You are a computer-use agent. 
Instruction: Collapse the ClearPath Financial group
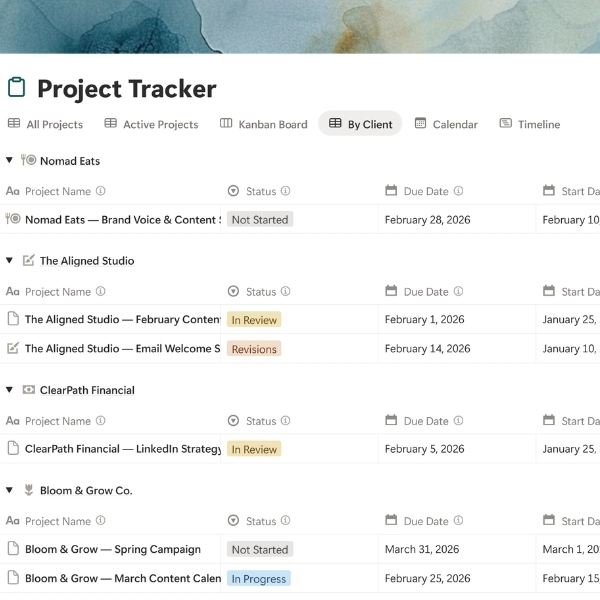(9, 390)
